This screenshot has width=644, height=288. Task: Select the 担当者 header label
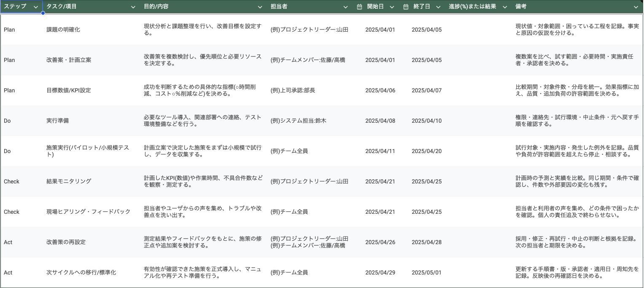coord(279,7)
